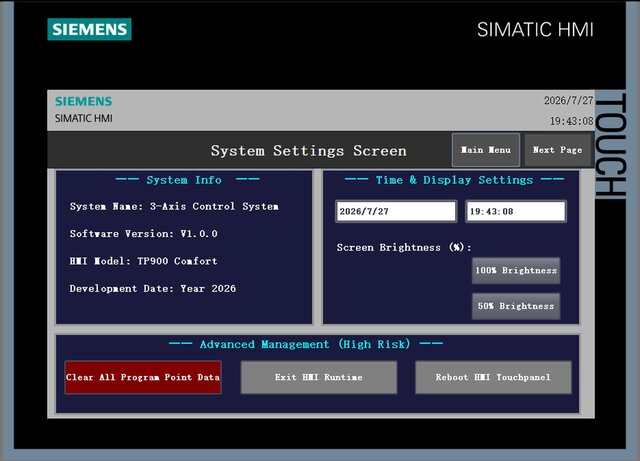
Task: Click Advanced Management (High Risk) heading
Action: tap(305, 344)
